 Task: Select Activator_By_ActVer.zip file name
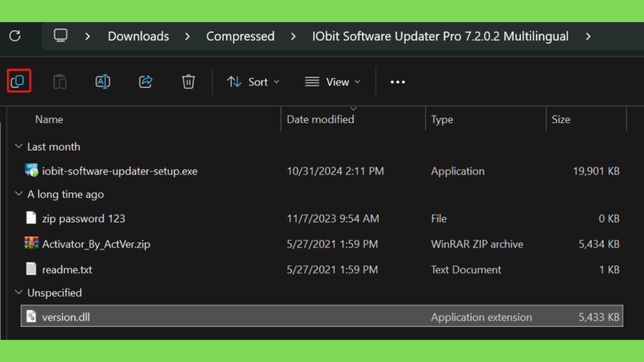(96, 244)
